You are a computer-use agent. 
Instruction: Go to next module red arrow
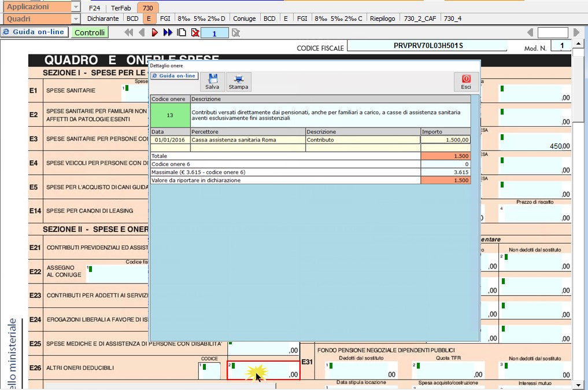click(x=154, y=32)
